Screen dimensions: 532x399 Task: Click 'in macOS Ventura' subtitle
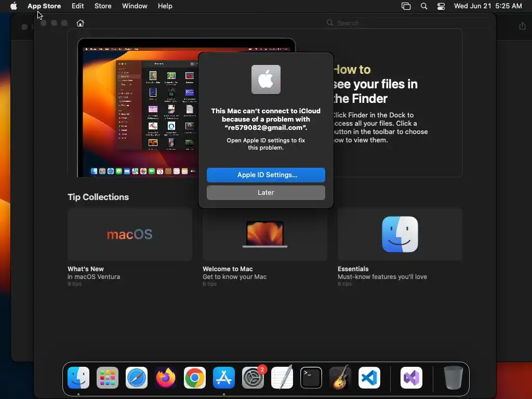pos(94,276)
